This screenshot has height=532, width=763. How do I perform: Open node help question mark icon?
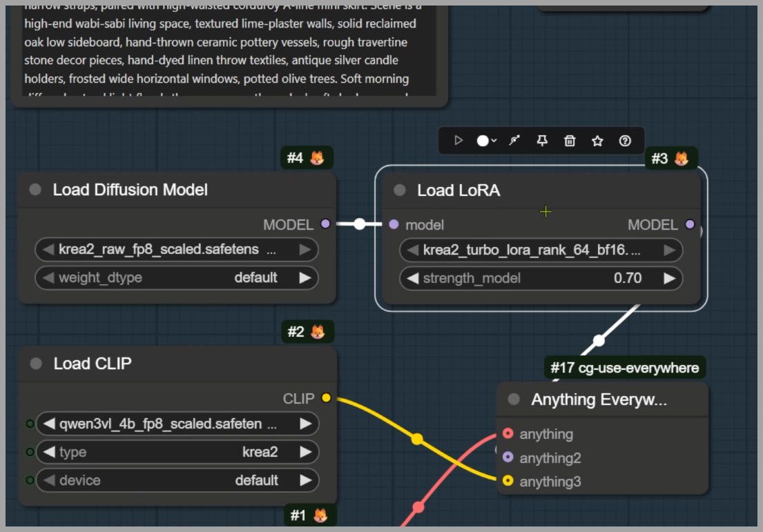pyautogui.click(x=626, y=141)
